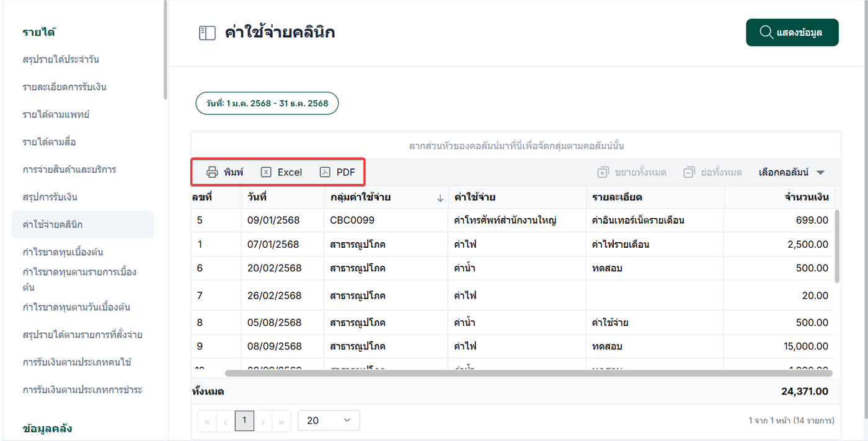868x441 pixels.
Task: Click the book icon beside ค่าใช้จ่ายคลินิก title
Action: [x=206, y=33]
